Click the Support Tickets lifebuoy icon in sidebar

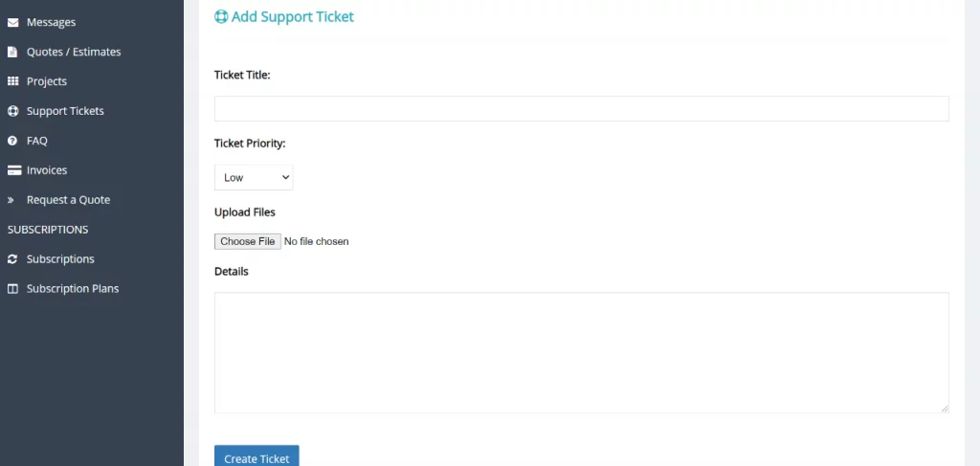click(x=12, y=111)
